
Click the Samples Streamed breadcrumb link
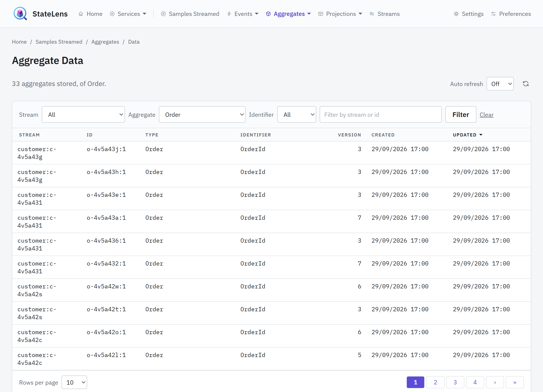tap(59, 42)
